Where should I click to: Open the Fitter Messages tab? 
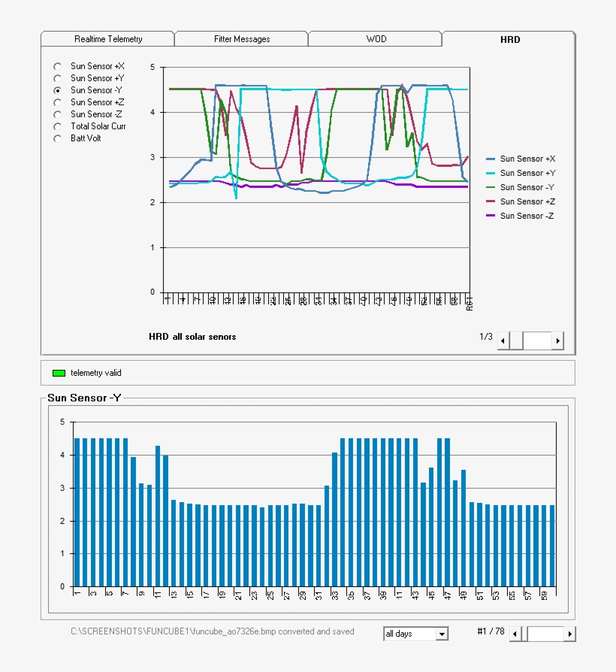242,39
